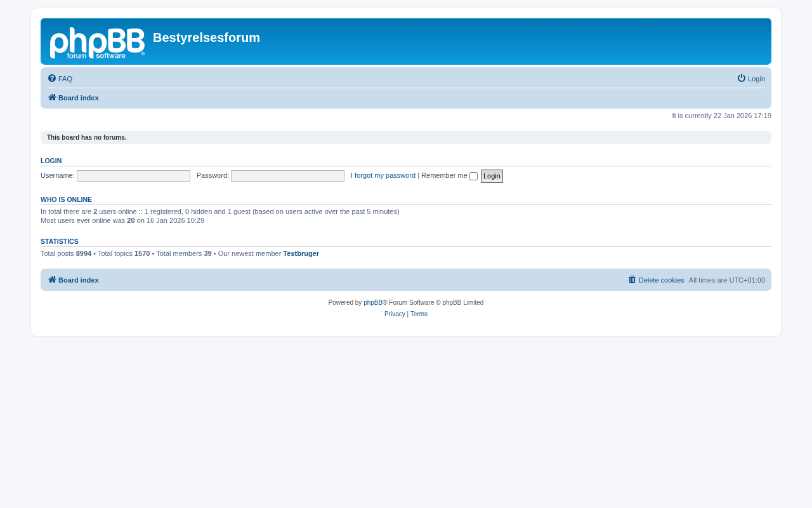
Task: Click 'Most users ever online was 20' line
Action: click(122, 220)
